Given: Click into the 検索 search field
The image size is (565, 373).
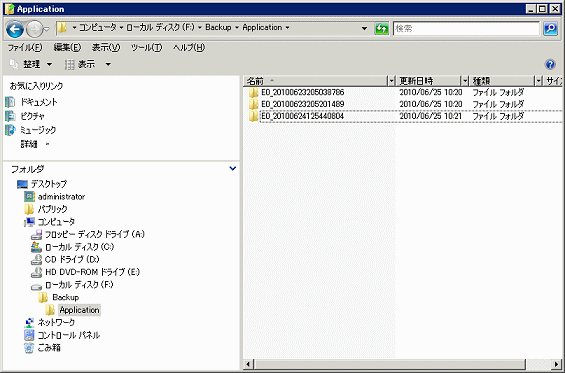Looking at the screenshot, I should point(466,28).
